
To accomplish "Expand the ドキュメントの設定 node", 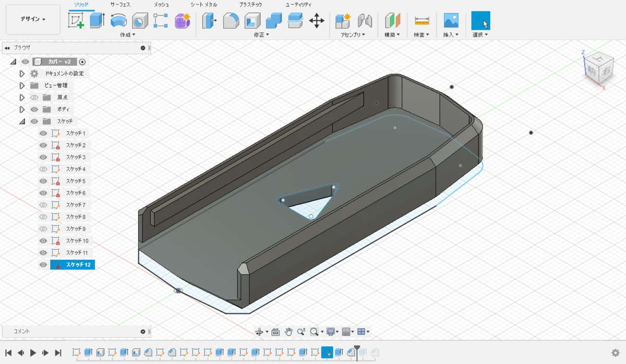I will click(22, 74).
